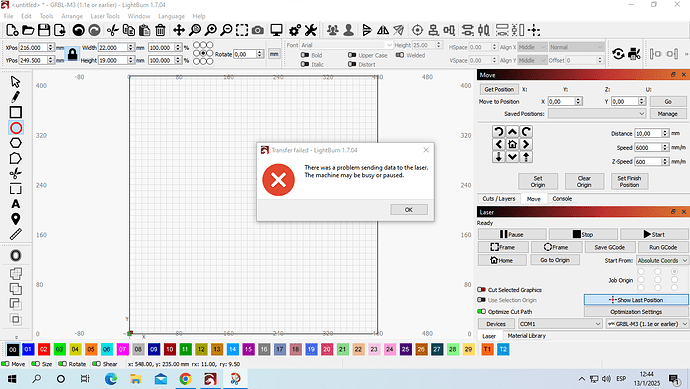Toggle the Bold font switch

305,55
